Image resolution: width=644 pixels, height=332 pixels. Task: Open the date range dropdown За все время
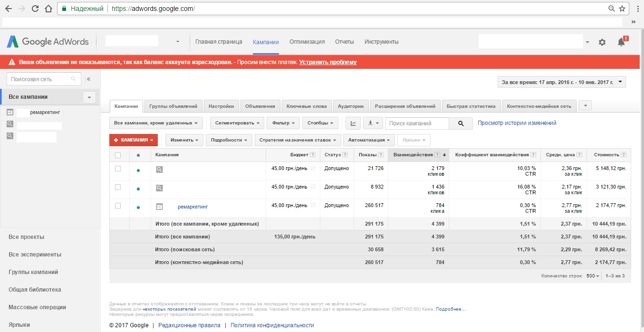tap(562, 82)
